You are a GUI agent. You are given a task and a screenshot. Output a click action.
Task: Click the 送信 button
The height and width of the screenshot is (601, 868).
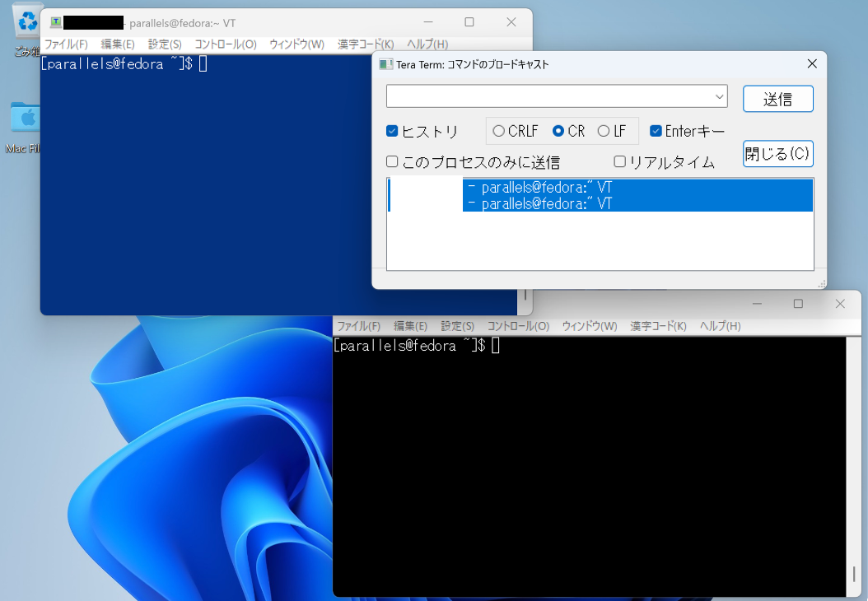pyautogui.click(x=777, y=99)
